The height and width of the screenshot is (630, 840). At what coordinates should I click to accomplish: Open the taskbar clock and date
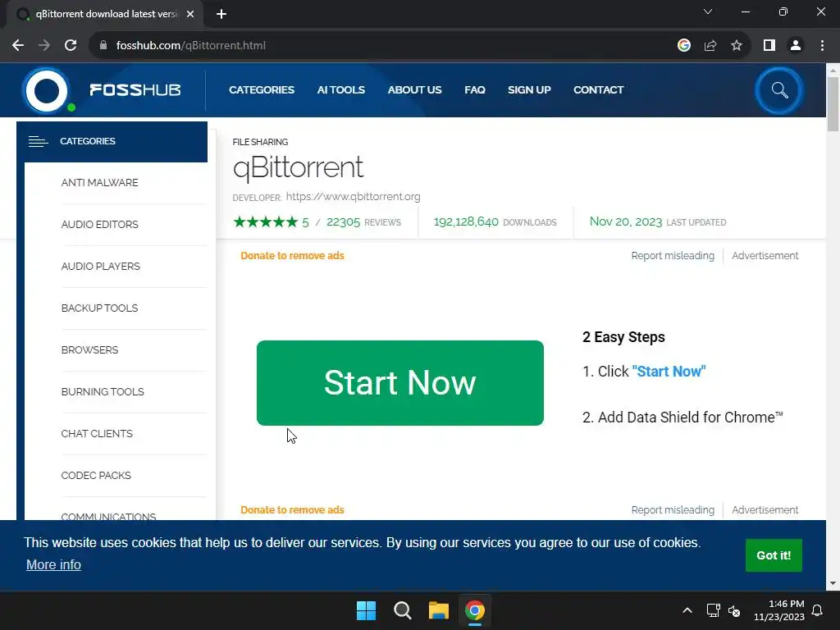pos(779,610)
